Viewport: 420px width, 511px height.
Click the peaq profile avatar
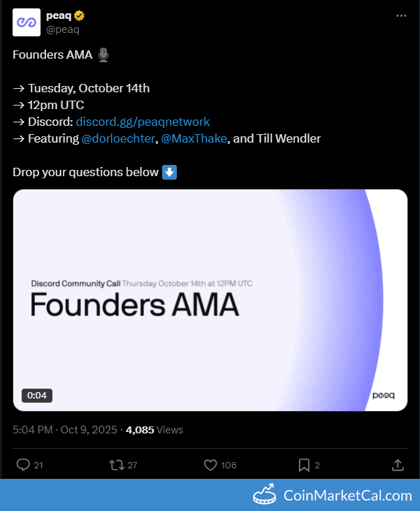(26, 22)
